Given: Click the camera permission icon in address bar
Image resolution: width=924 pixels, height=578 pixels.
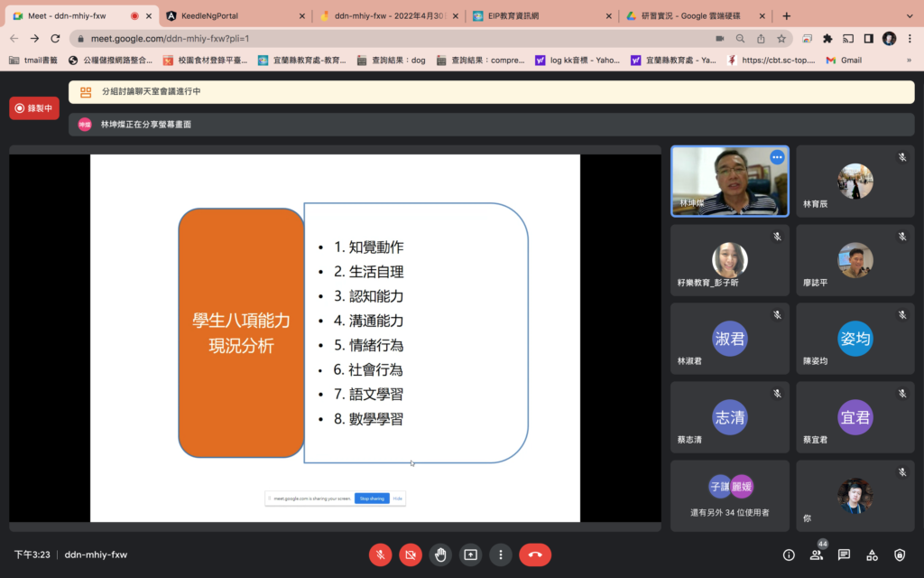Looking at the screenshot, I should pos(719,38).
